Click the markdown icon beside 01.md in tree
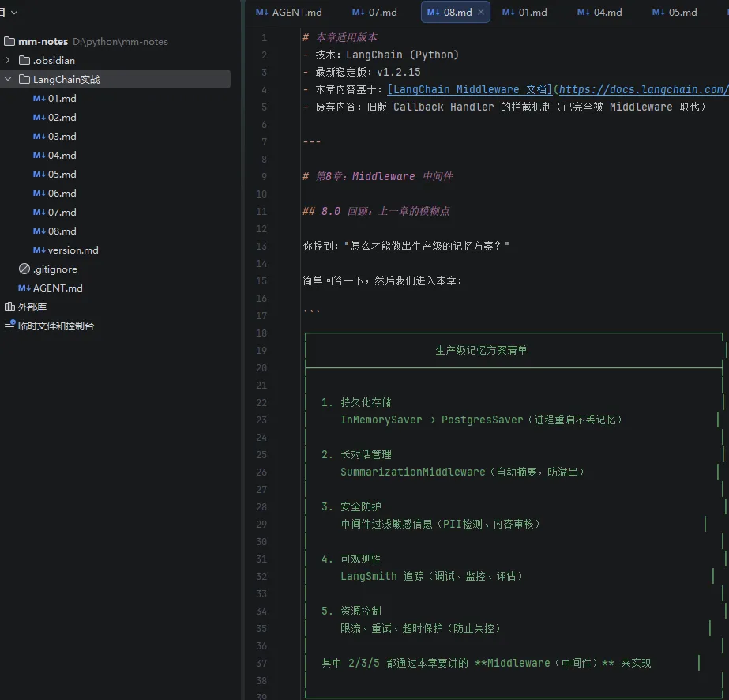This screenshot has height=700, width=729. tap(39, 99)
